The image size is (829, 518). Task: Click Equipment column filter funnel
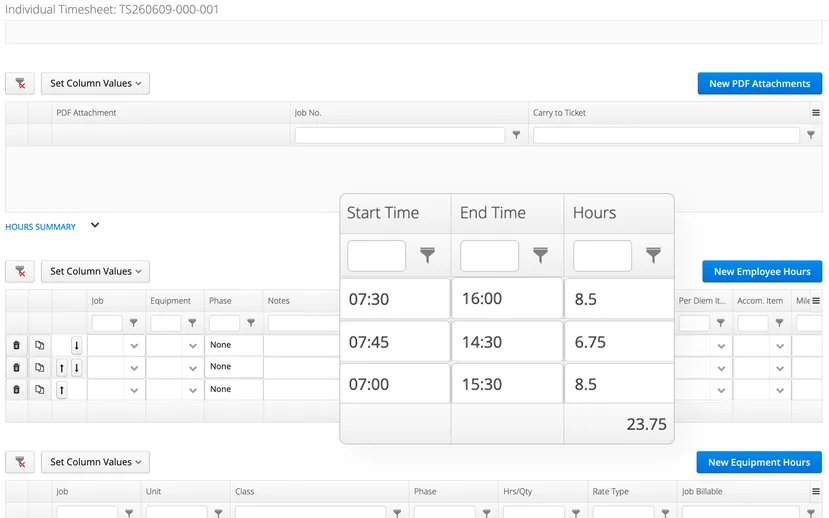[x=192, y=323]
